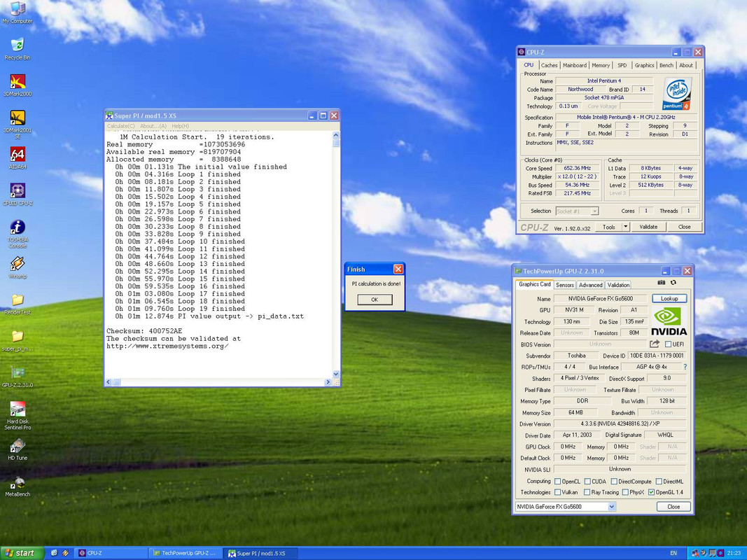Open the My Computer desktop icon
Image resolution: width=747 pixels, height=560 pixels.
pyautogui.click(x=18, y=13)
